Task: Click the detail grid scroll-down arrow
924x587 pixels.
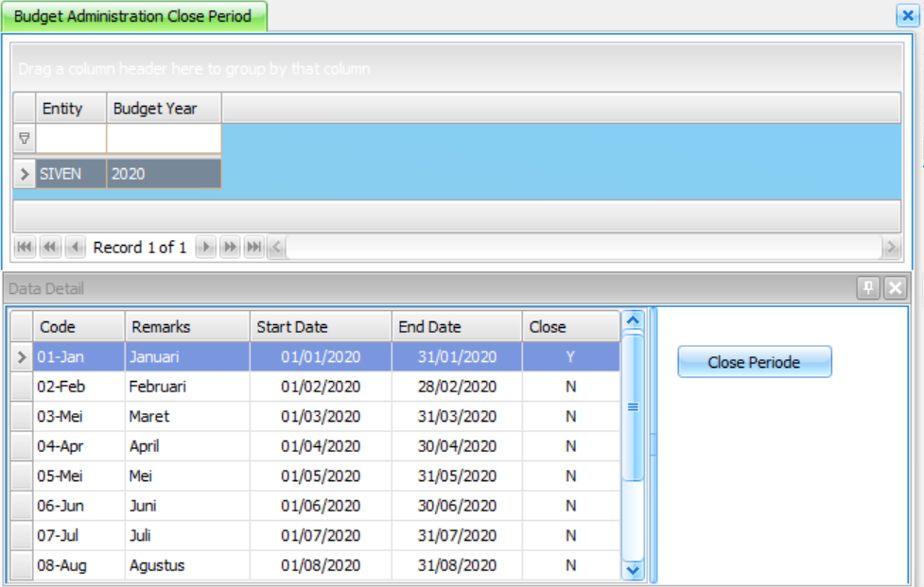Action: pyautogui.click(x=633, y=570)
